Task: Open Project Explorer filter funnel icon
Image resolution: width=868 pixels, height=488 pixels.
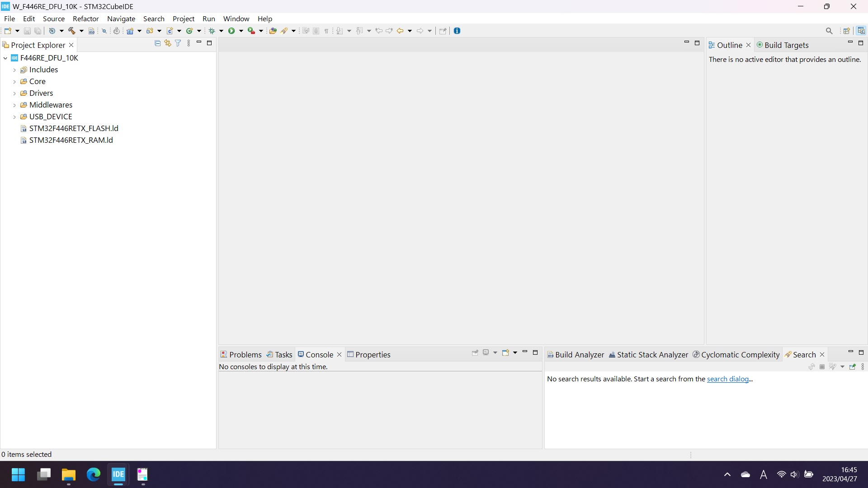Action: point(178,43)
